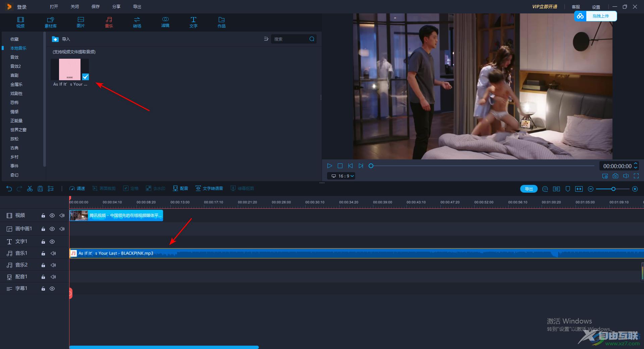Play the preview video
Image resolution: width=644 pixels, height=349 pixels.
click(329, 166)
